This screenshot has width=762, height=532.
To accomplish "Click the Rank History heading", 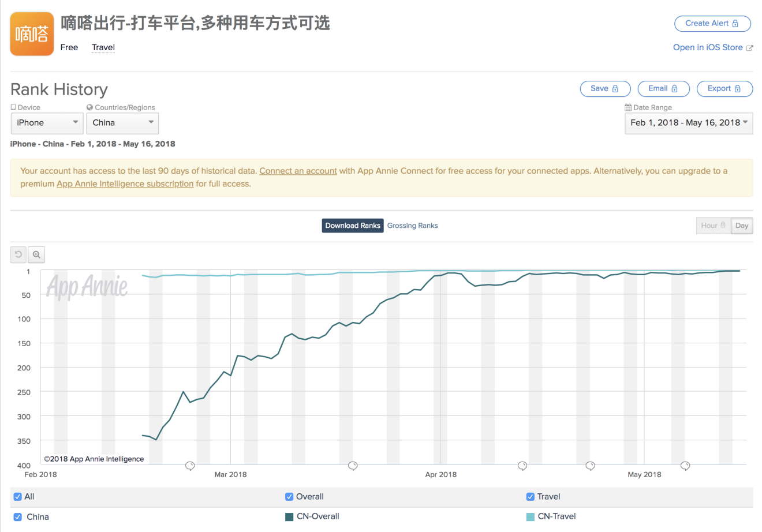I will tap(59, 89).
